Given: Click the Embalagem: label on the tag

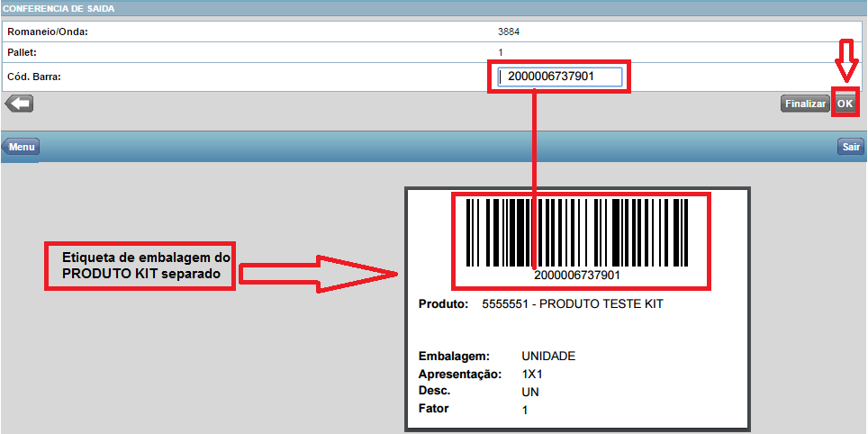Looking at the screenshot, I should [x=454, y=356].
